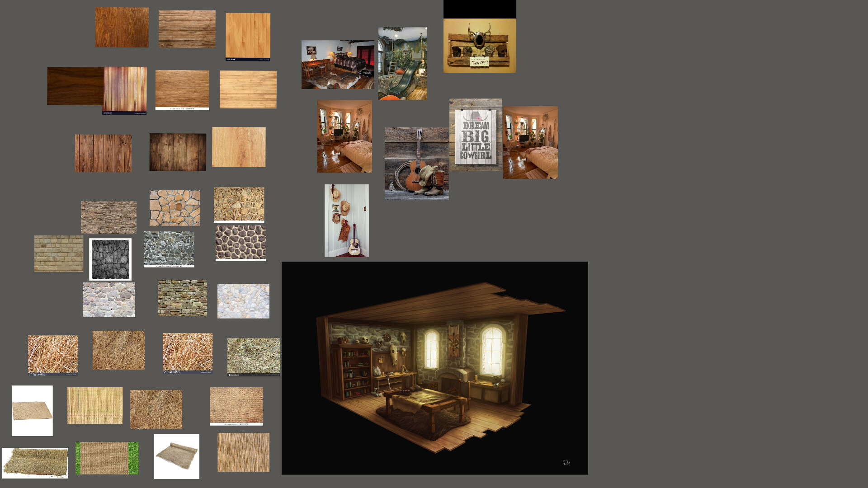
Task: Click the rolled burlap mat reference photo
Action: (177, 456)
